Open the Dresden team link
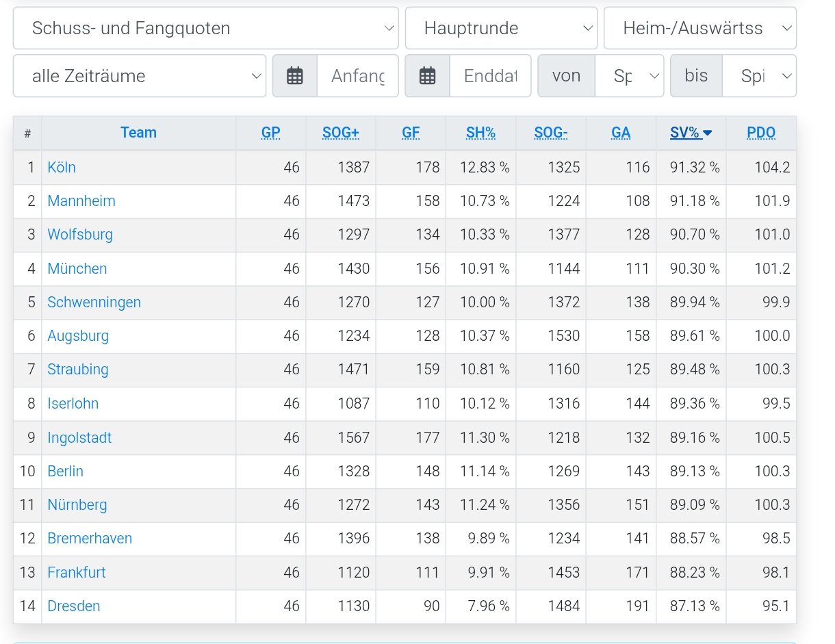 [x=74, y=606]
